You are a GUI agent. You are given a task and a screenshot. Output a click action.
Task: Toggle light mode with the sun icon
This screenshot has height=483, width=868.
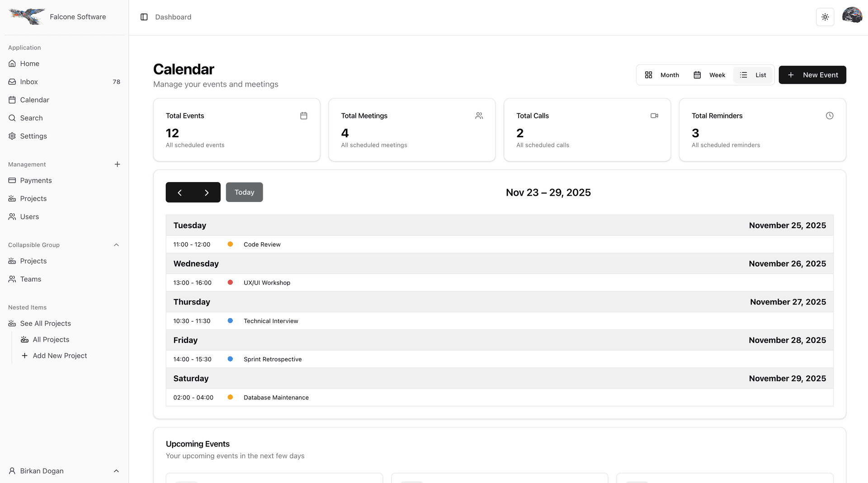(825, 17)
